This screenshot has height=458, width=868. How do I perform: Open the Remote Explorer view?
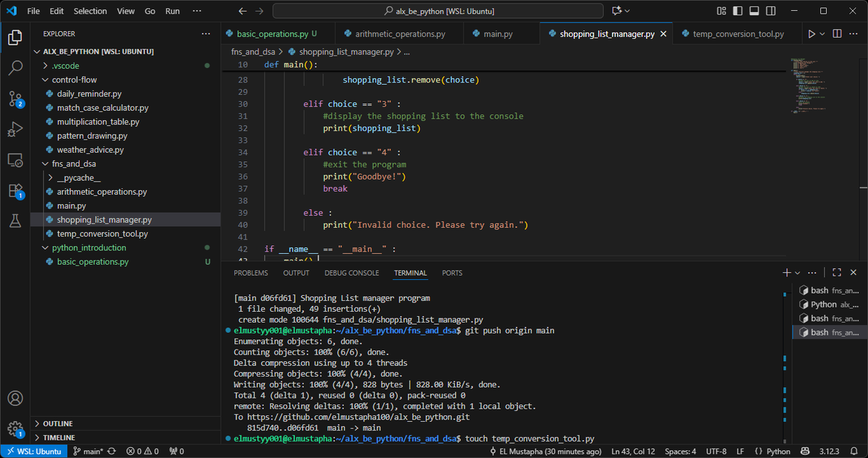click(x=14, y=160)
